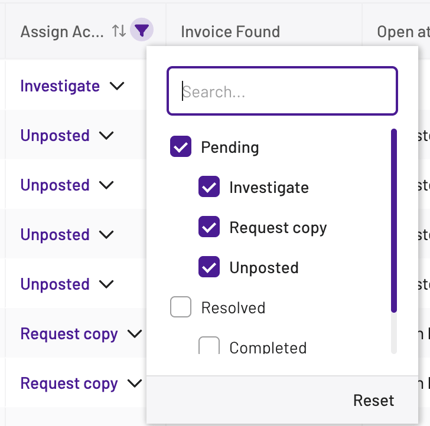Screen dimensions: 430x426
Task: Check the Resolved checkbox
Action: click(180, 307)
